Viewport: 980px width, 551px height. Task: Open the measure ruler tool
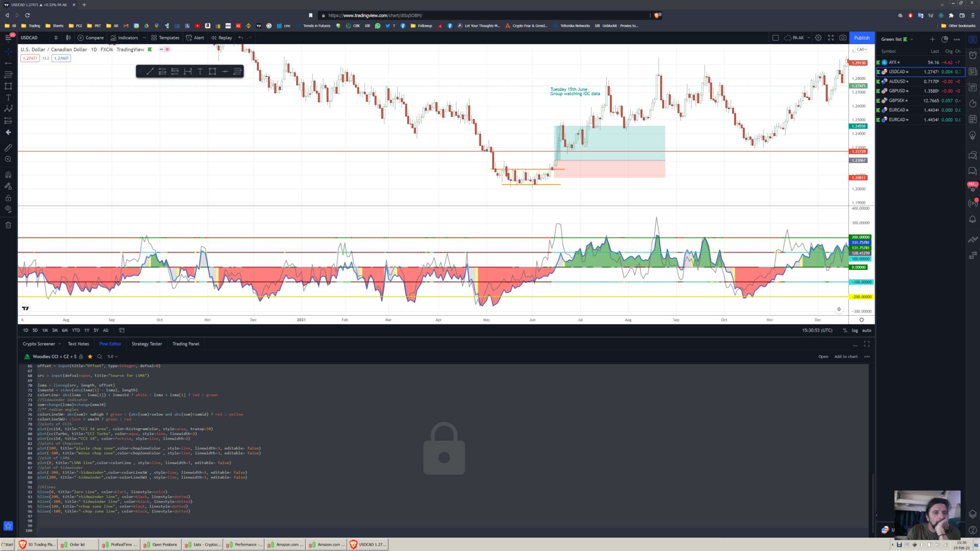click(x=8, y=148)
